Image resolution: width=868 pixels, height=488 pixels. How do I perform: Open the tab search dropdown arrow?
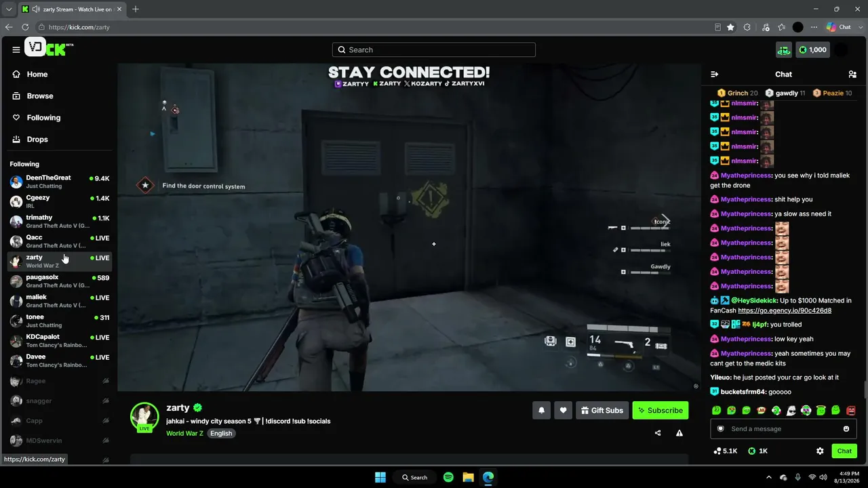pyautogui.click(x=9, y=9)
